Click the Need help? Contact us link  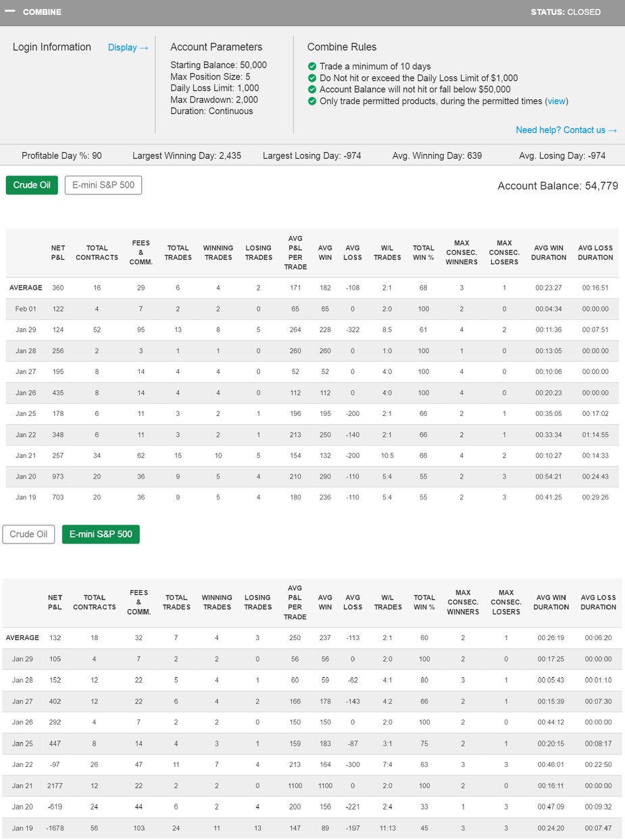coord(566,130)
